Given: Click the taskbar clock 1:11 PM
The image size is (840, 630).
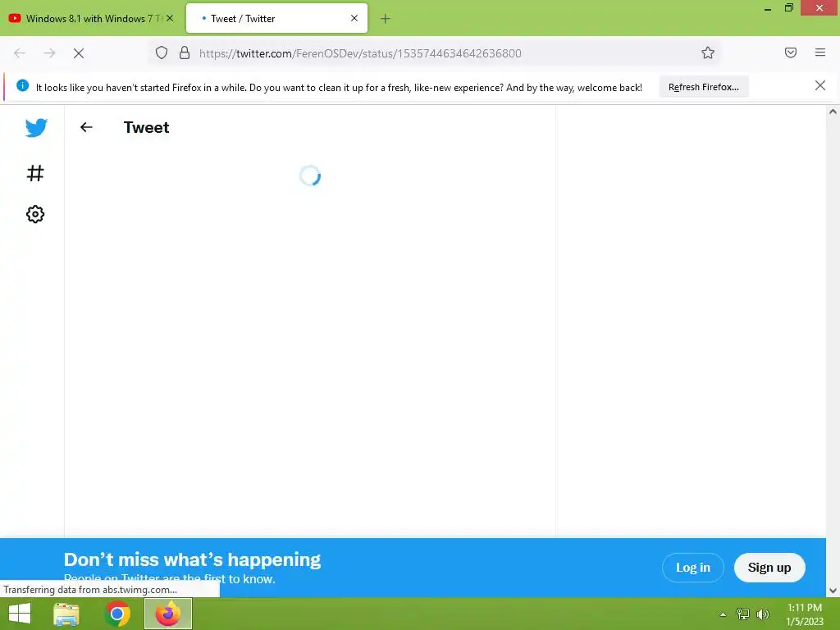Looking at the screenshot, I should [805, 608].
